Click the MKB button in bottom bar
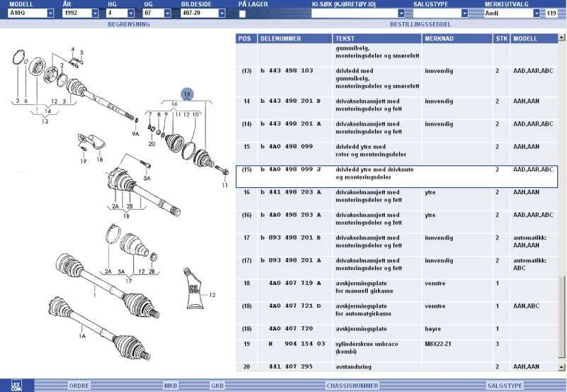567x392 pixels. [171, 386]
